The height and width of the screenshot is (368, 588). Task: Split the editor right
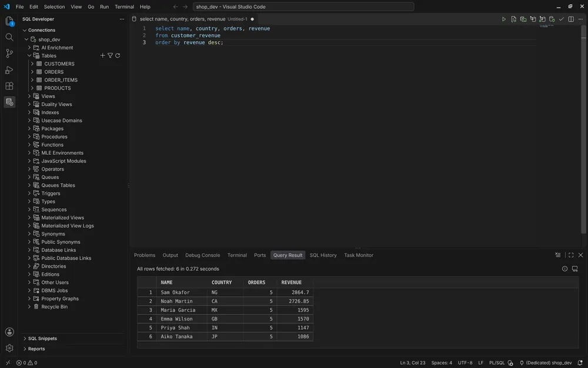pyautogui.click(x=571, y=19)
